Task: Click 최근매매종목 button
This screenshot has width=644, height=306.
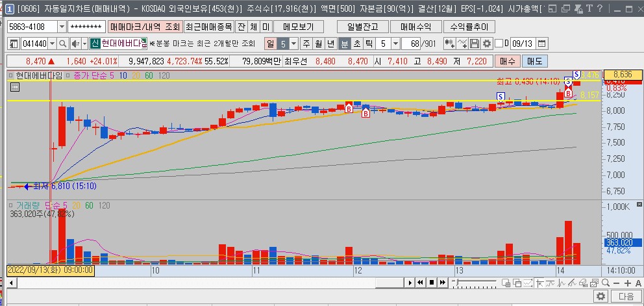Action: 209,27
